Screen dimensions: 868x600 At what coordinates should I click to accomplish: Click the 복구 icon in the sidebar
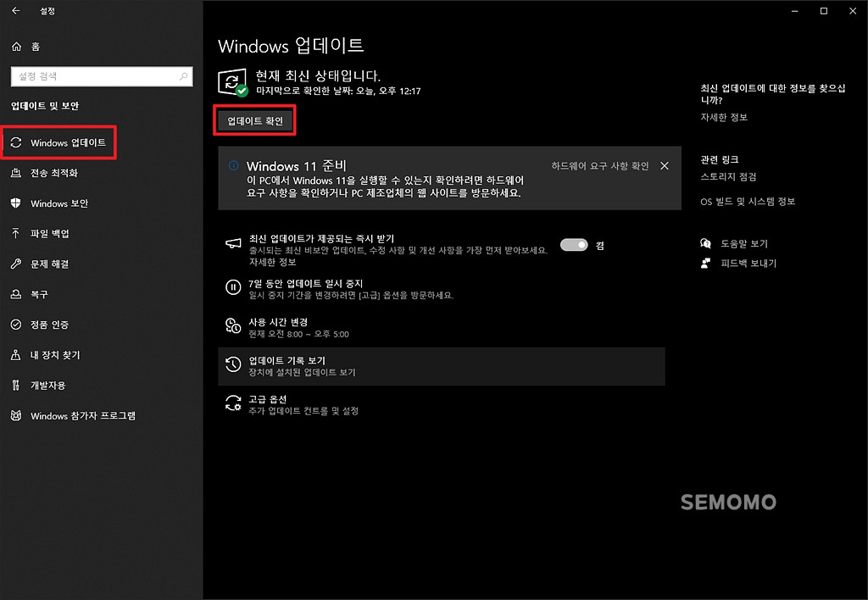[16, 294]
